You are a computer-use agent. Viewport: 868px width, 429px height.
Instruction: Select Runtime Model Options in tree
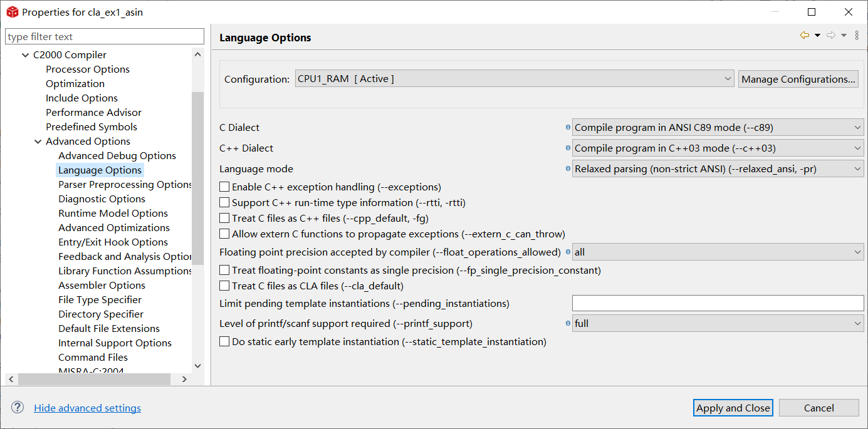click(x=113, y=213)
